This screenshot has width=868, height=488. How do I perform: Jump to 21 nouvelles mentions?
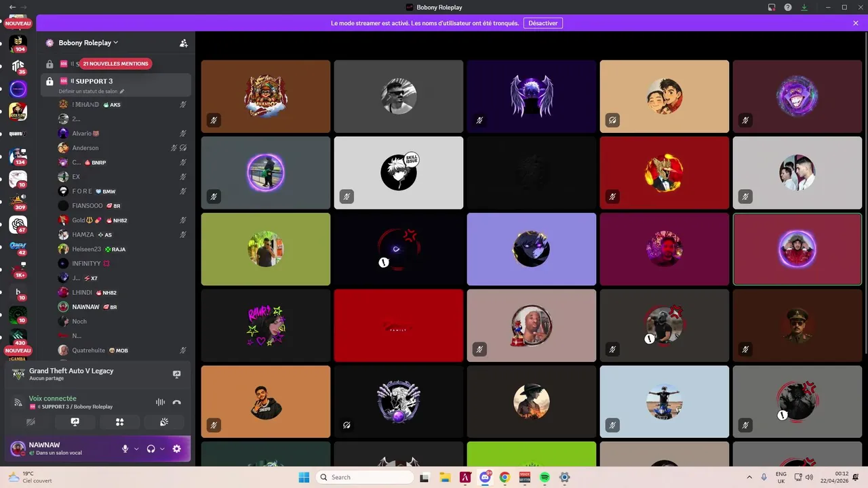click(115, 64)
